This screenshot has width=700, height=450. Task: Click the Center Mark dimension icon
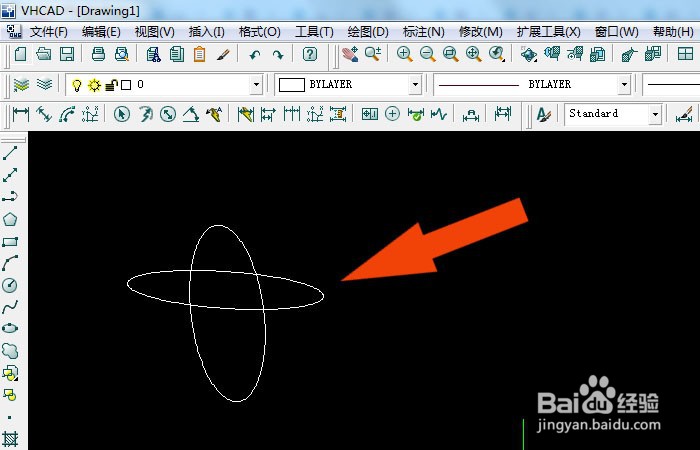click(392, 114)
